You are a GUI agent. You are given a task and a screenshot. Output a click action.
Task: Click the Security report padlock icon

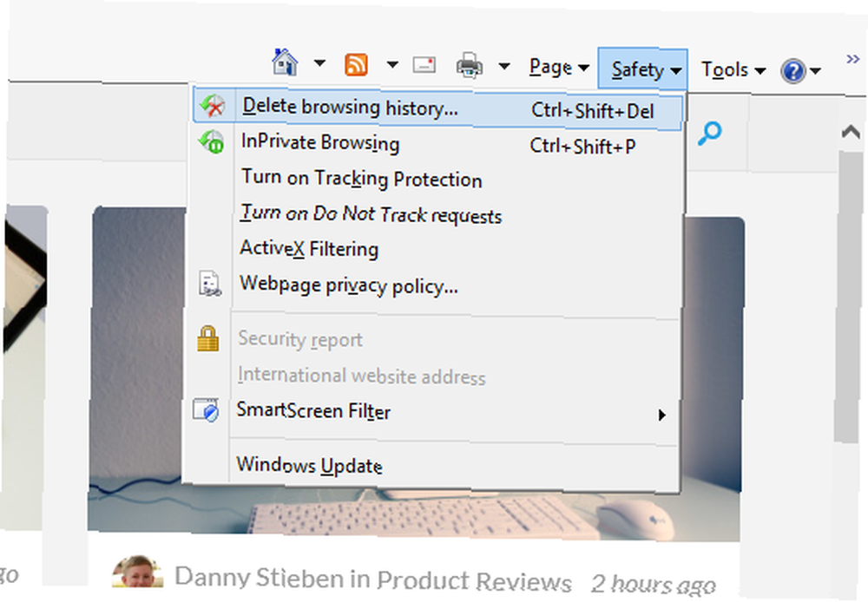[208, 338]
